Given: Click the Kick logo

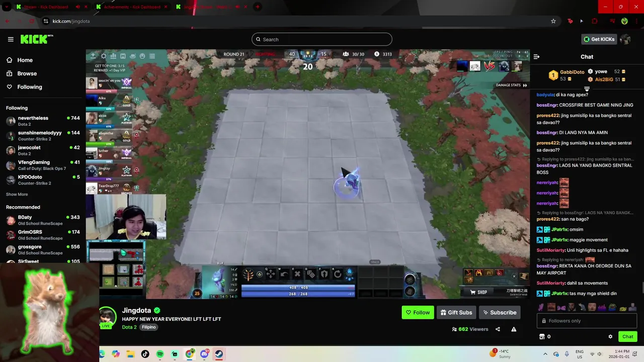Looking at the screenshot, I should coord(36,39).
